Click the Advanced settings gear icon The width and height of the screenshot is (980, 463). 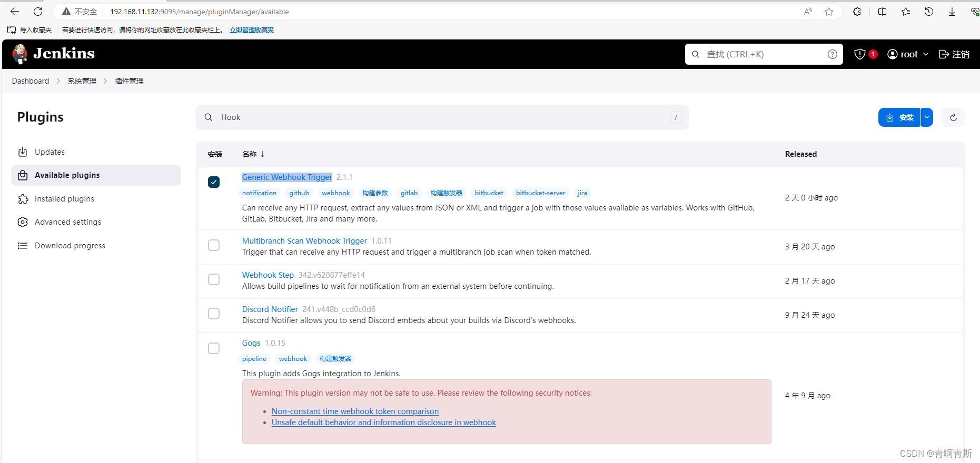(x=23, y=222)
